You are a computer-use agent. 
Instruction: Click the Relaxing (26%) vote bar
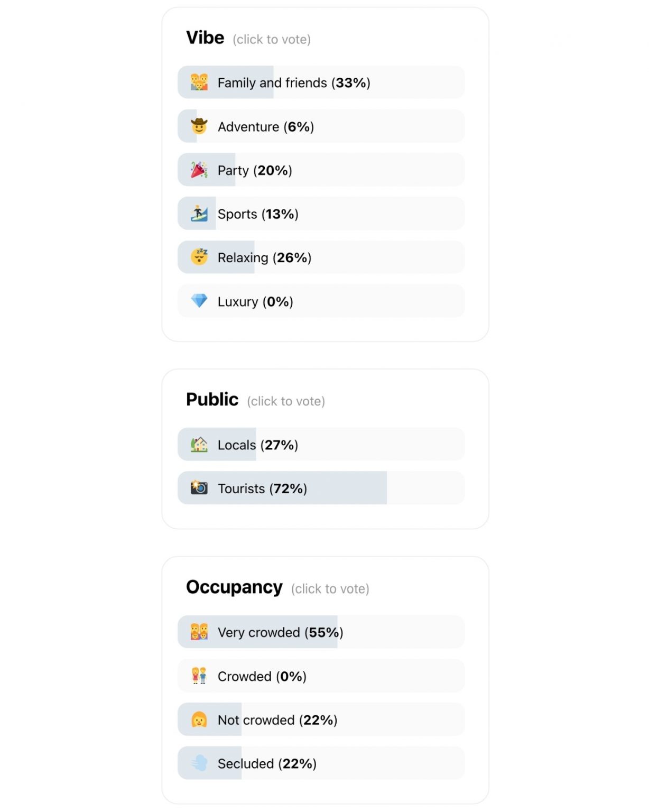click(321, 257)
